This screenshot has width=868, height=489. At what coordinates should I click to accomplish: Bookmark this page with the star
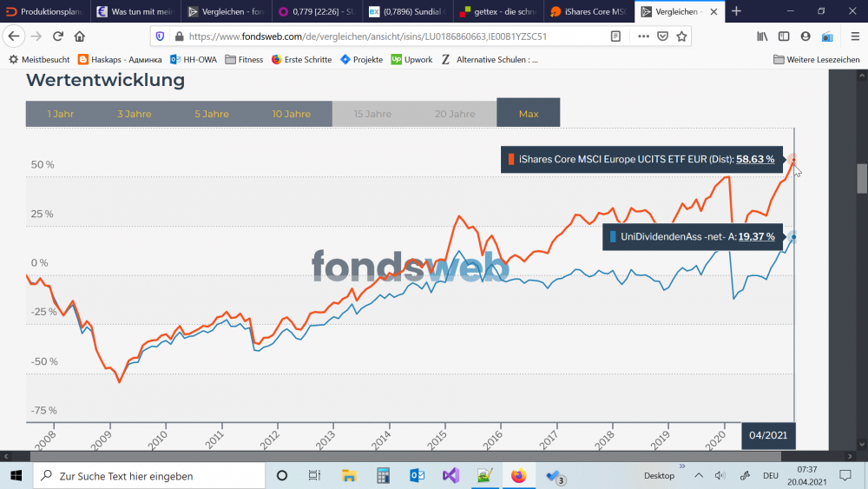(681, 36)
